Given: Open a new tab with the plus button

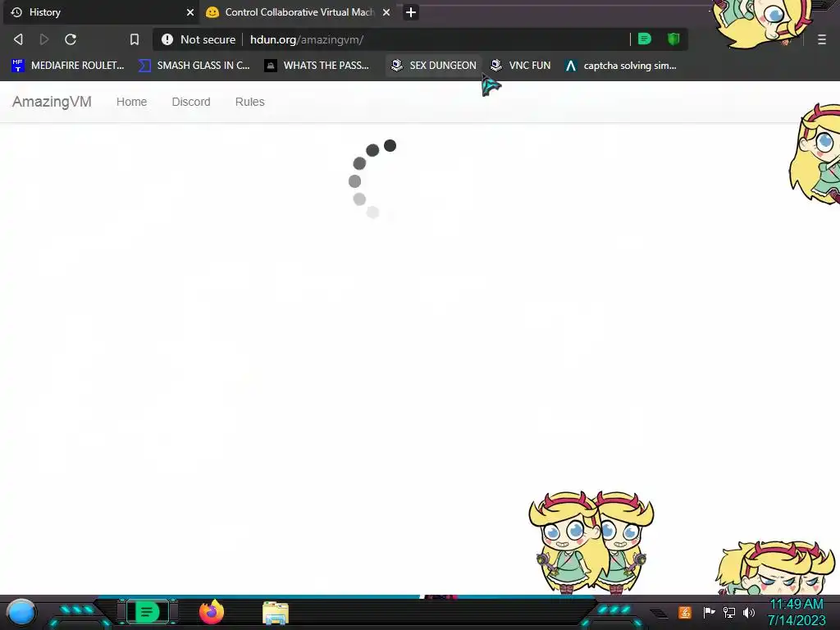Looking at the screenshot, I should 411,11.
